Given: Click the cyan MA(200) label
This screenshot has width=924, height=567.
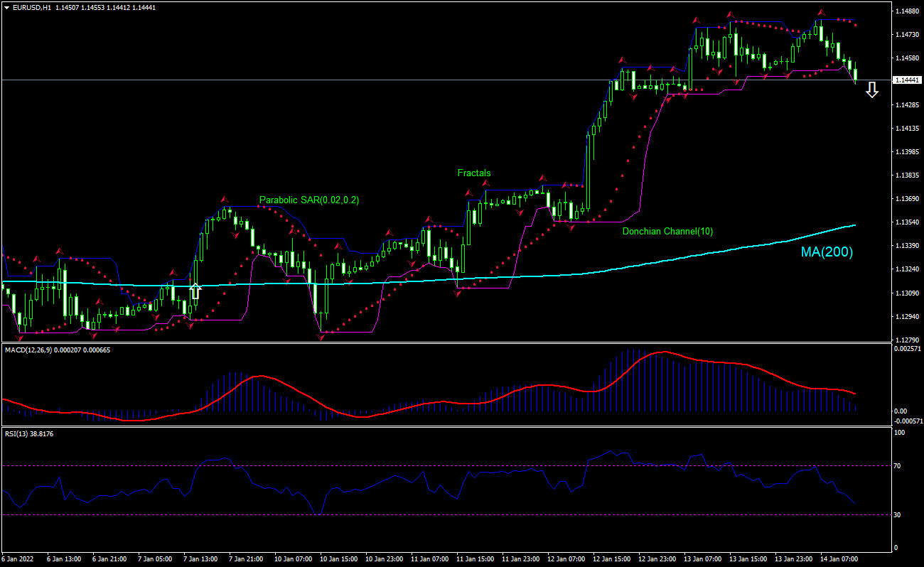Looking at the screenshot, I should (x=827, y=252).
